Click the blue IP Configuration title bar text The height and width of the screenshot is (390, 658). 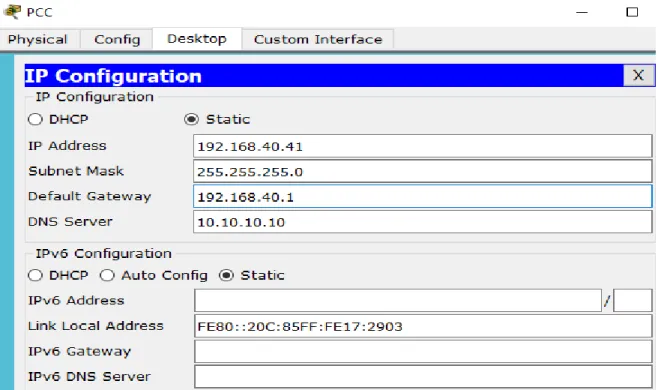tap(113, 76)
